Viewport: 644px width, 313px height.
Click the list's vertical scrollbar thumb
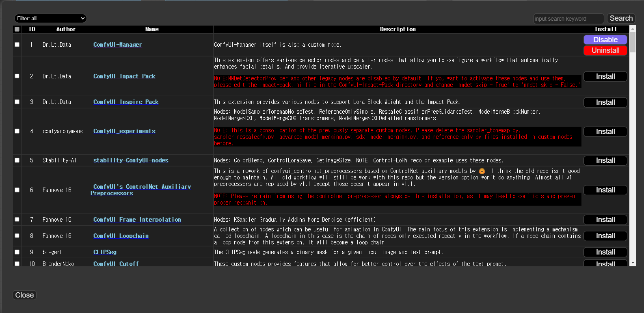633,43
